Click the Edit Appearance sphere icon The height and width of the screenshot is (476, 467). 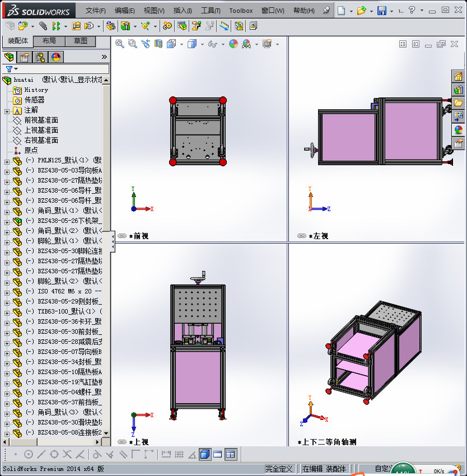[x=233, y=44]
